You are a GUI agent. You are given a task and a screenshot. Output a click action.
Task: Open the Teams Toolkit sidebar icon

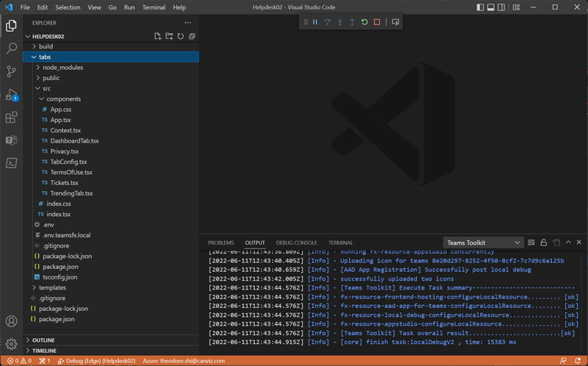coord(11,140)
